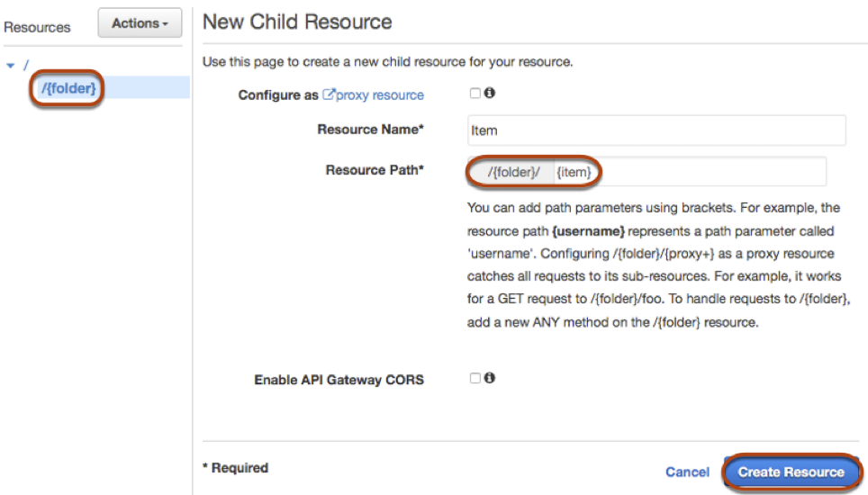
Task: Enable the Configure as proxy resource checkbox
Action: click(x=475, y=94)
